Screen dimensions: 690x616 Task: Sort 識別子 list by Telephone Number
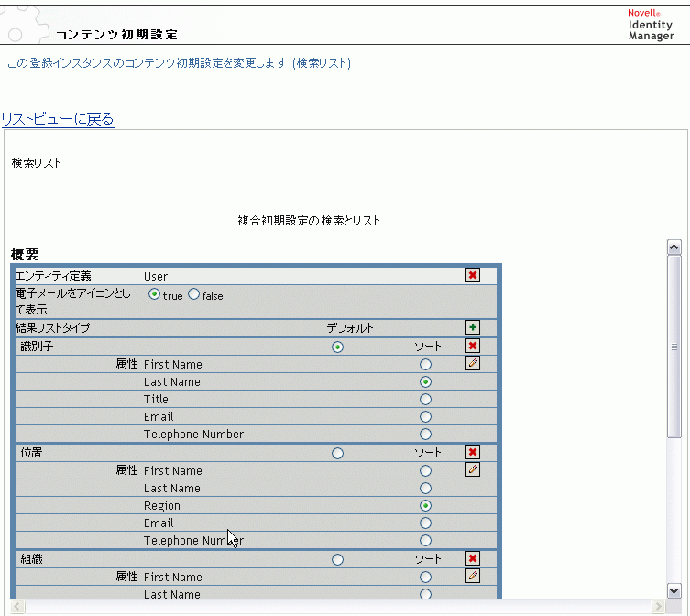tap(425, 434)
